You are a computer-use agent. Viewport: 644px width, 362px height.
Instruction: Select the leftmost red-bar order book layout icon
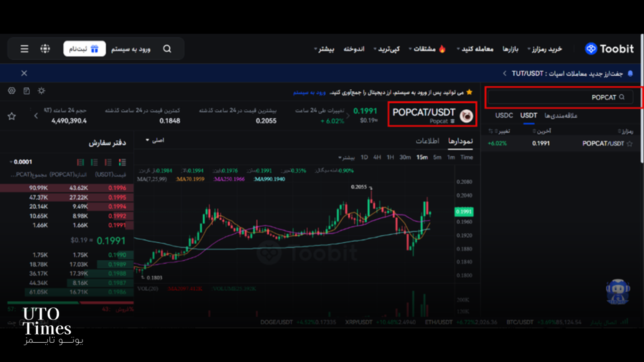click(x=80, y=162)
